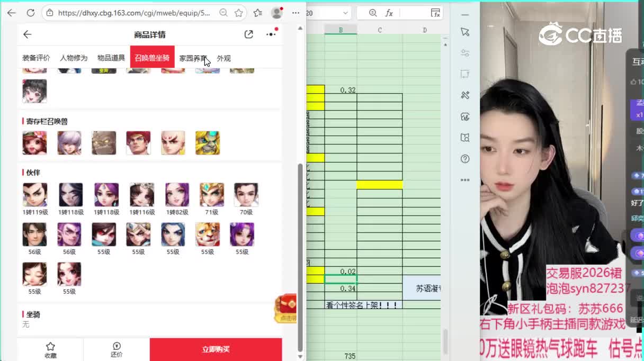Screen dimensions: 644x361
Task: Open the fx insert function button
Action: [x=389, y=13]
